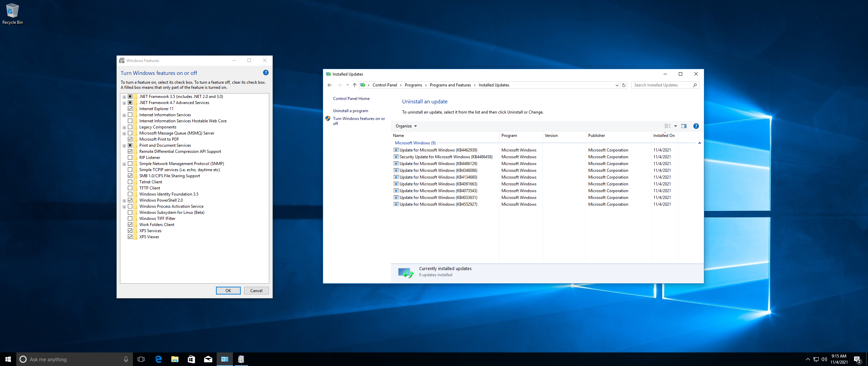Image resolution: width=868 pixels, height=366 pixels.
Task: Click Turn Windows features on or off link
Action: click(x=359, y=121)
